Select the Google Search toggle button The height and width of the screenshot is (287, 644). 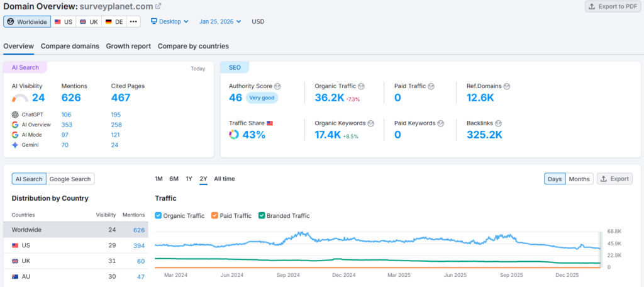(x=70, y=179)
